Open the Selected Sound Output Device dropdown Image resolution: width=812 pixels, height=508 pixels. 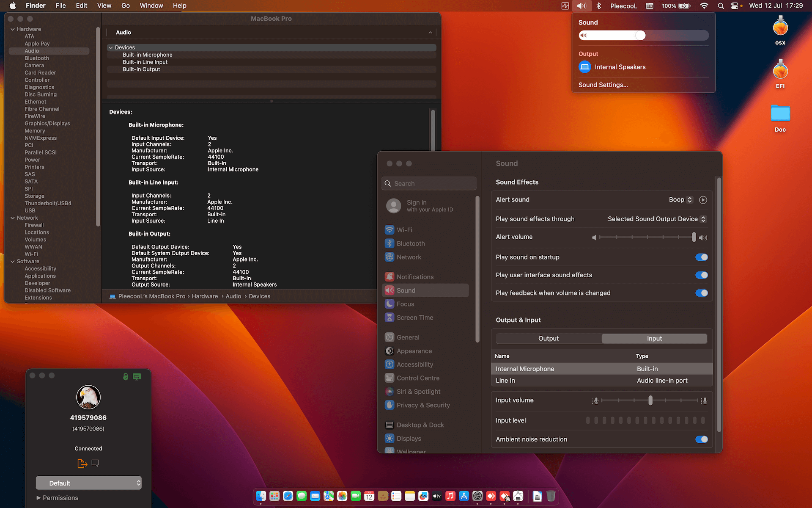tap(656, 219)
